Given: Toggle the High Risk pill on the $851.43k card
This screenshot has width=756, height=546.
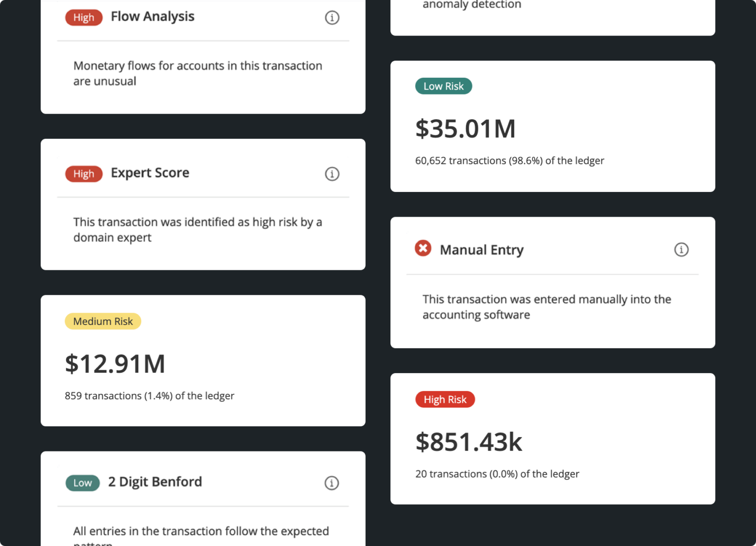Looking at the screenshot, I should pyautogui.click(x=445, y=399).
